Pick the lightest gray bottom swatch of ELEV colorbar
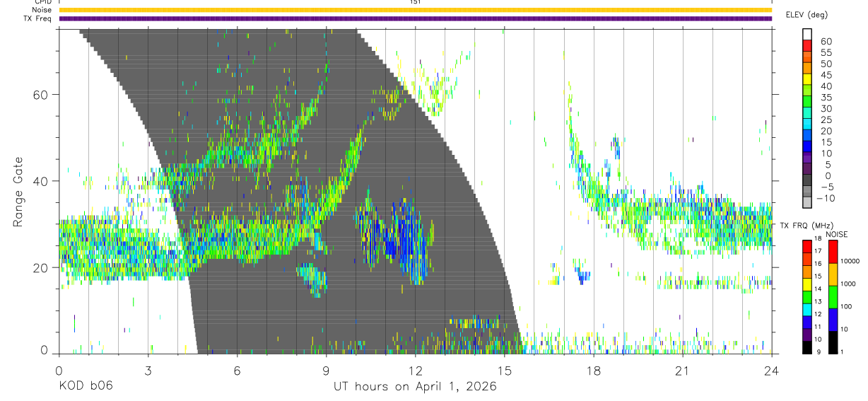 (x=807, y=202)
